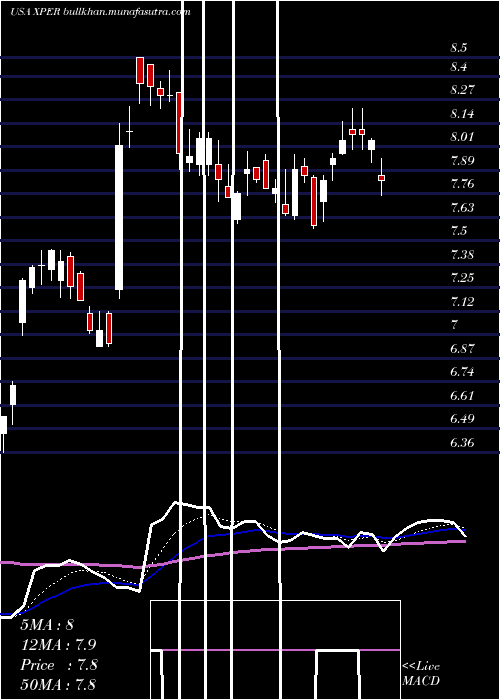Click the last red candlestick near 7.8
This screenshot has height=700, width=500.
coord(381,178)
